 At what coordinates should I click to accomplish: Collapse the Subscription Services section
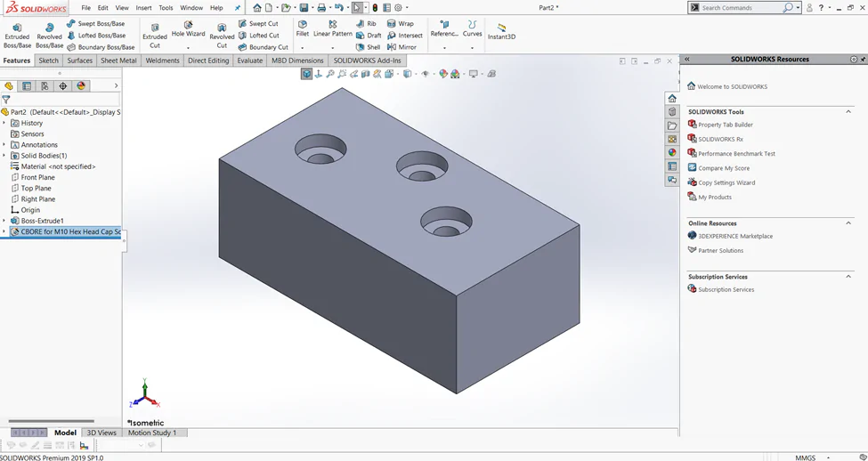(x=848, y=276)
